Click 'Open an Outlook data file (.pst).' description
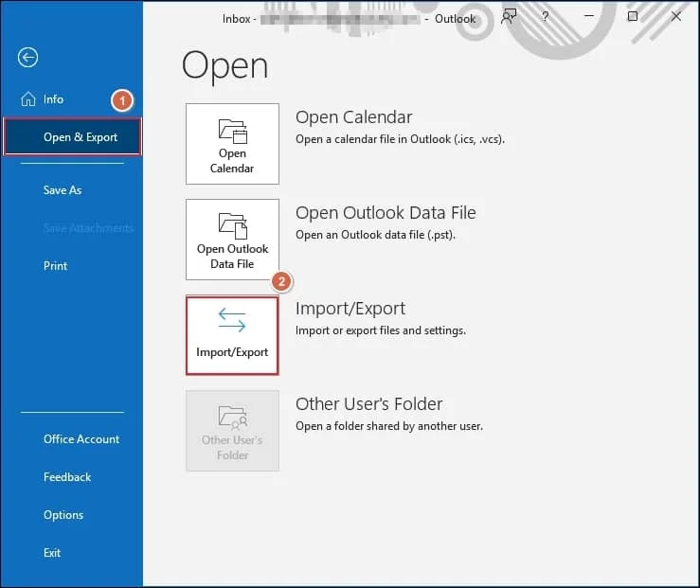Viewport: 700px width, 588px height. [375, 235]
